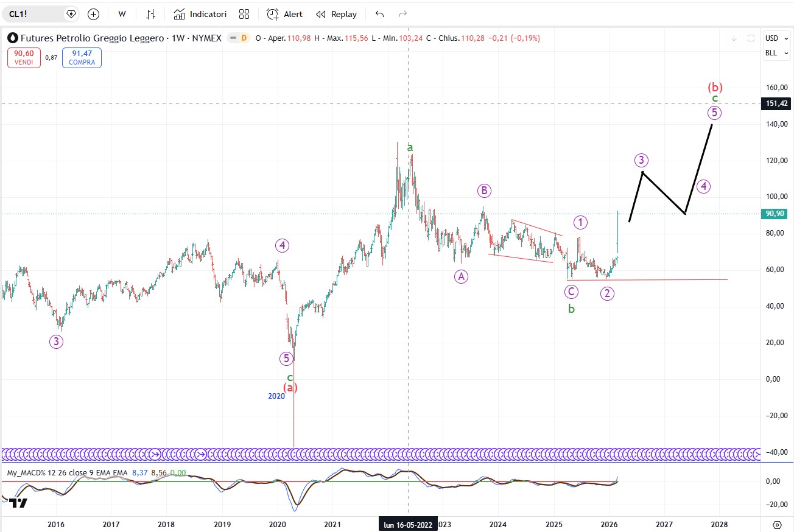Maximize the chart pane square icon
794x532 pixels.
(751, 38)
